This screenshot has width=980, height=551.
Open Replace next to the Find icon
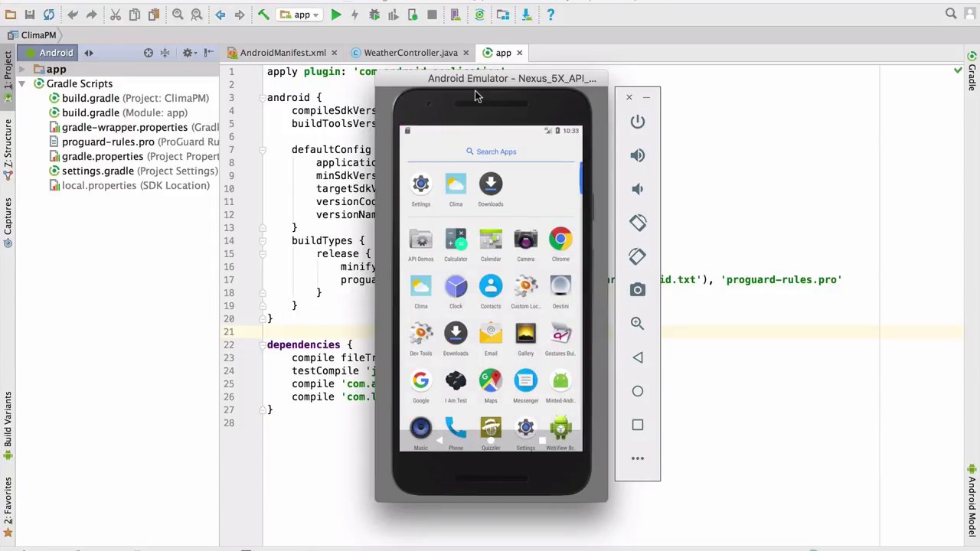point(197,15)
